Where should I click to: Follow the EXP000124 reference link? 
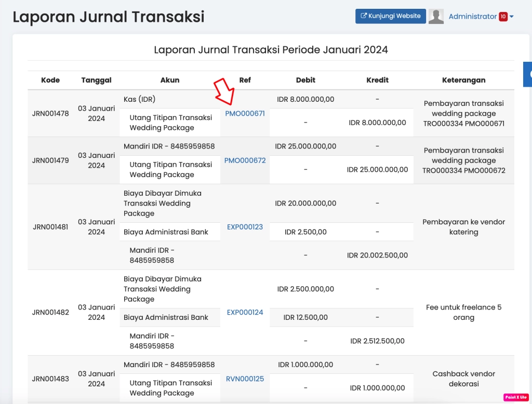pos(245,313)
